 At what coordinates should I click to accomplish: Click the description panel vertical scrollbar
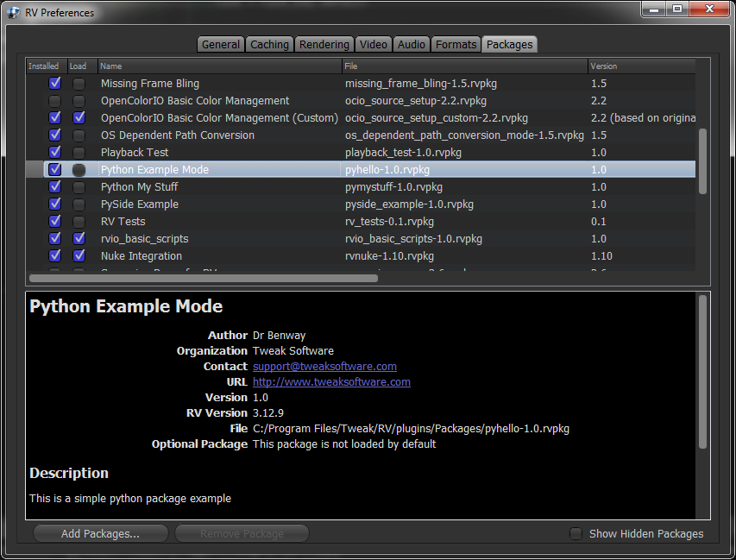[702, 372]
